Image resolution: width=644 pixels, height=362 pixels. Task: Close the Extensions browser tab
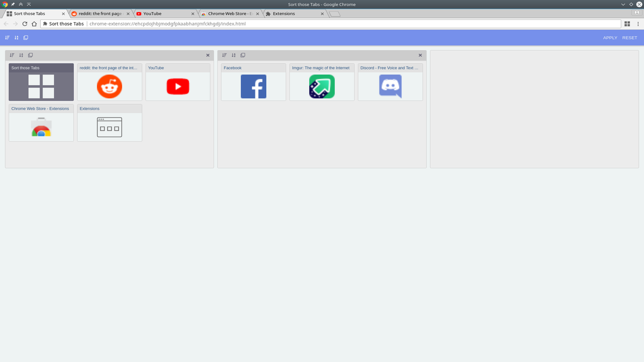(322, 14)
